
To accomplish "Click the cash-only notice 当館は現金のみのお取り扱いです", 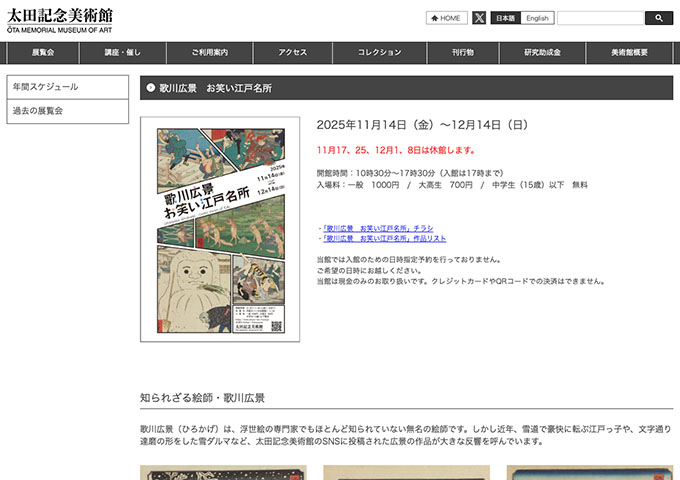I will 461,281.
